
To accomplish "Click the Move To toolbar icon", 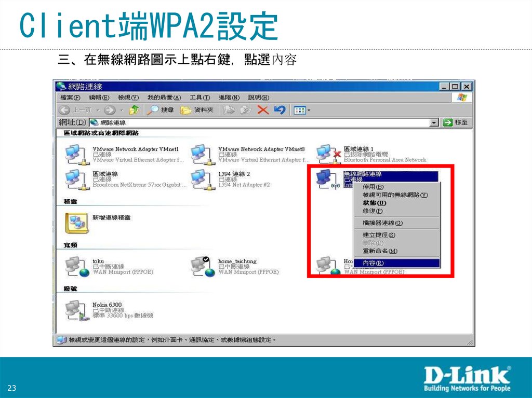I will pos(229,110).
